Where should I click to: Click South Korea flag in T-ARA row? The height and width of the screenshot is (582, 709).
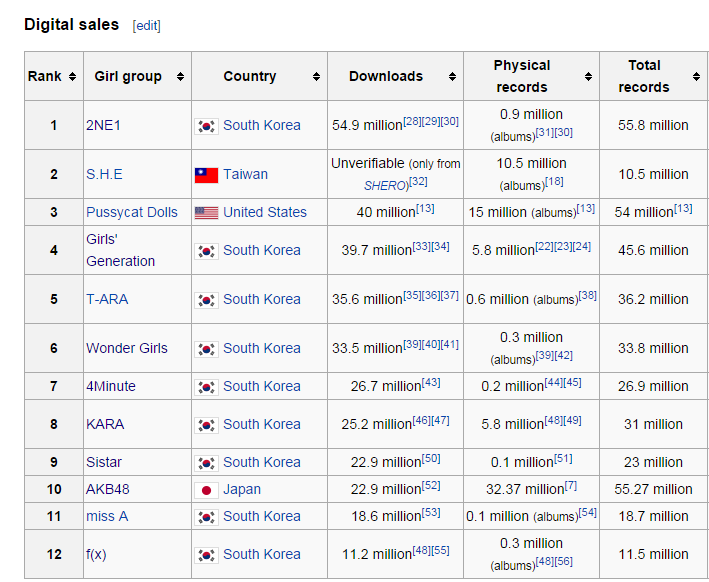207,300
